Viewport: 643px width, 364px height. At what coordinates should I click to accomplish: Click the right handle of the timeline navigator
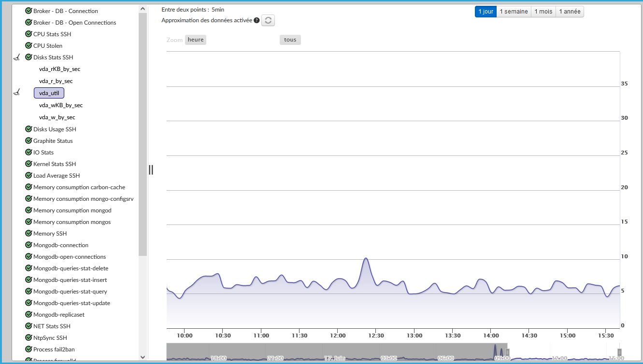[619, 352]
